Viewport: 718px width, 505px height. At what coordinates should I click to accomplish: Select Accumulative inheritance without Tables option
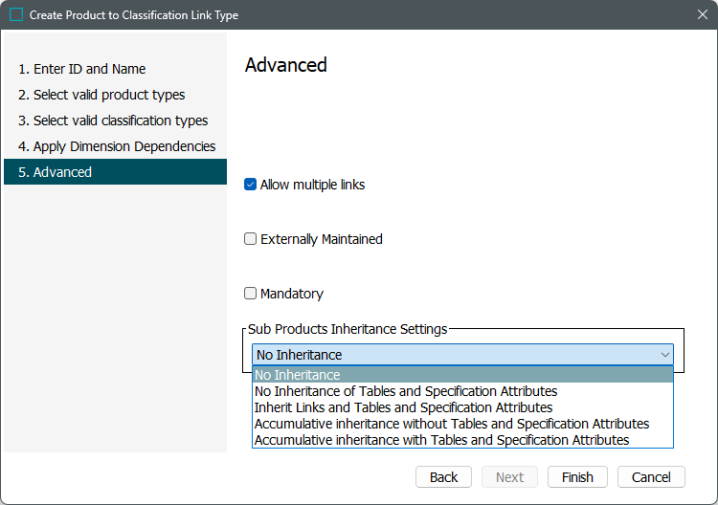coord(462,424)
